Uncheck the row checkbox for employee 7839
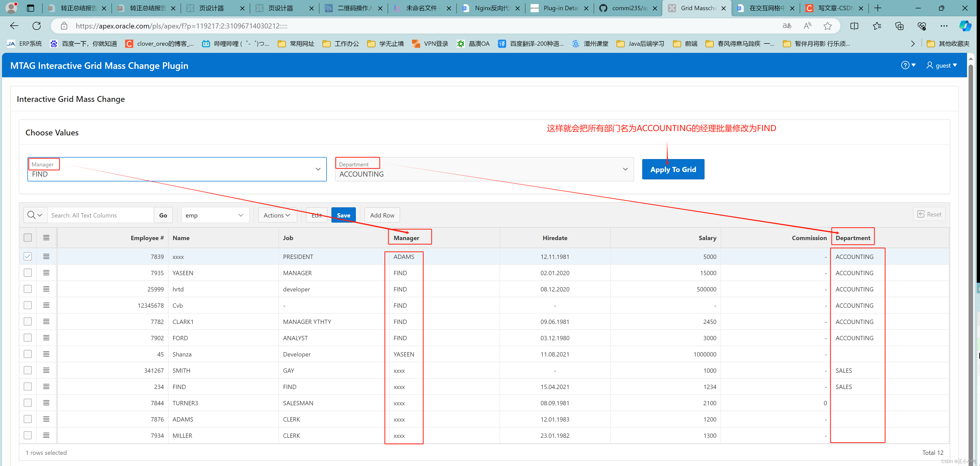The image size is (980, 466). [x=28, y=257]
